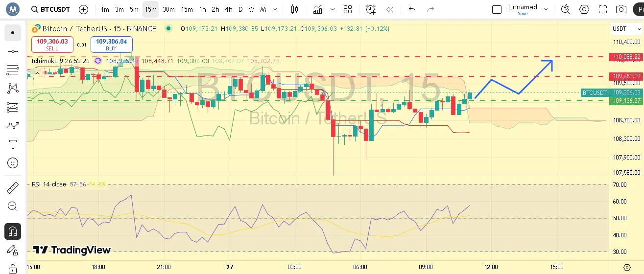This screenshot has width=644, height=274.
Task: Switch to the 30m timeframe
Action: tap(168, 9)
